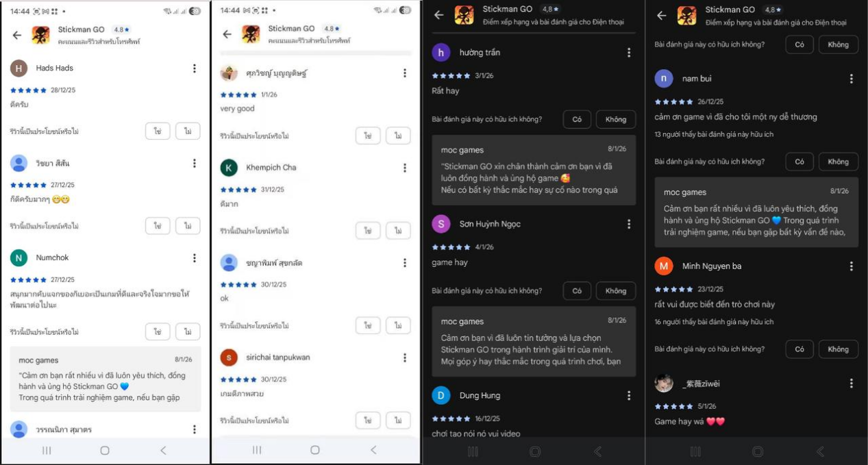Tap Có under nam bui review
The height and width of the screenshot is (465, 868).
pyautogui.click(x=799, y=162)
